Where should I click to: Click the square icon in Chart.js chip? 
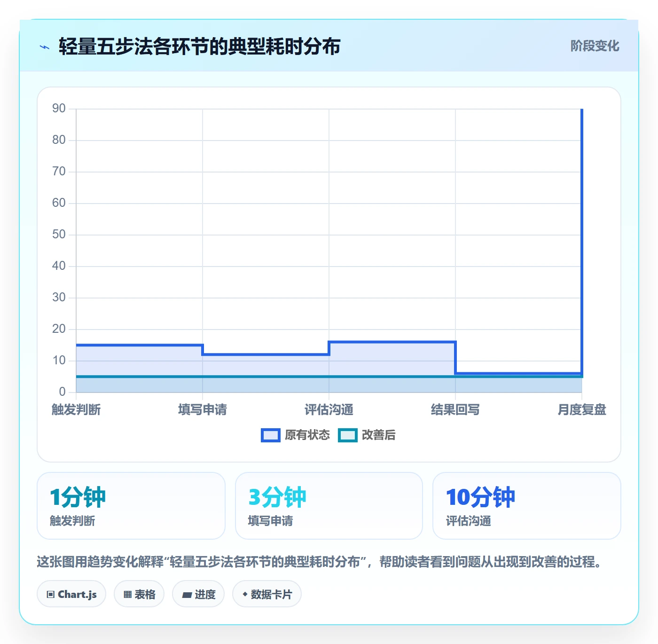[51, 595]
